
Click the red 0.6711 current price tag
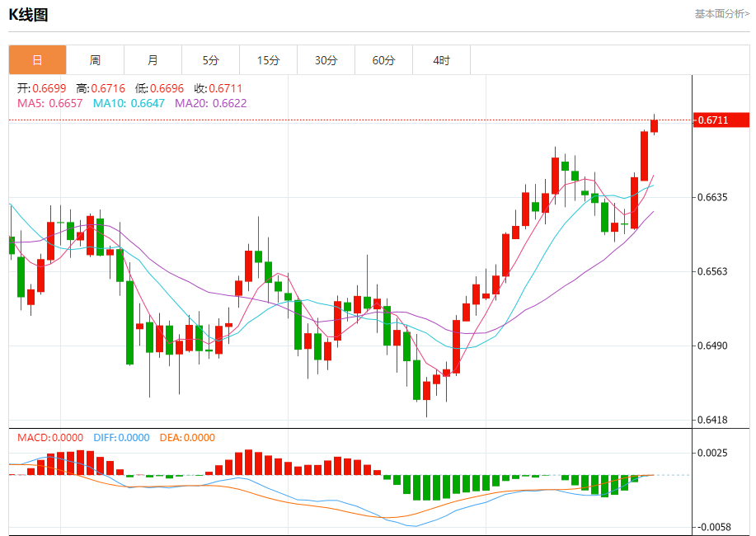[722, 120]
